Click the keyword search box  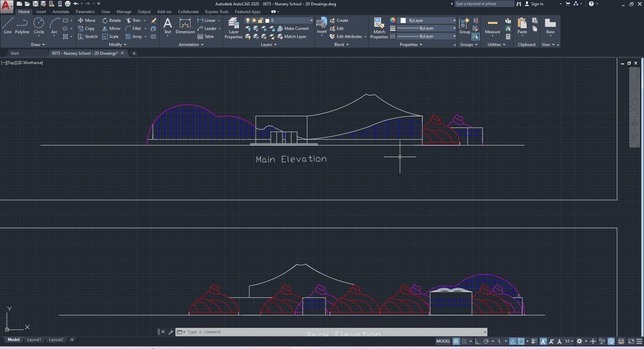(484, 4)
